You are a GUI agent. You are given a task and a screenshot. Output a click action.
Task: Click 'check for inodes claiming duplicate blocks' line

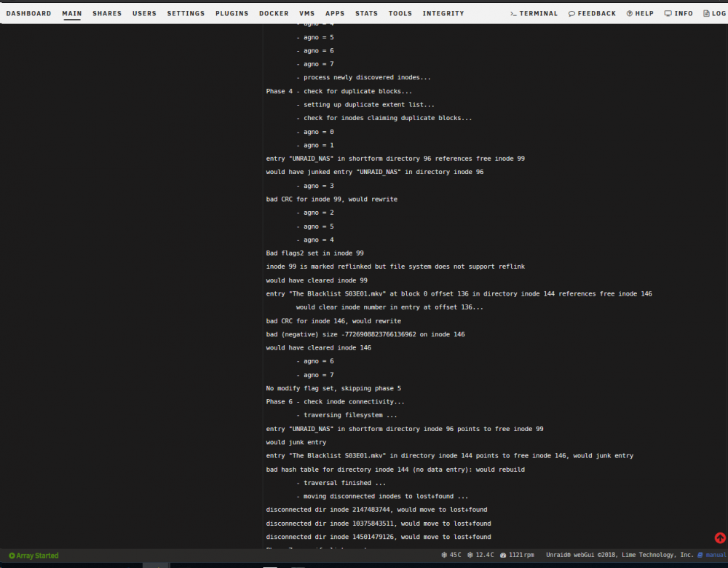coord(384,118)
